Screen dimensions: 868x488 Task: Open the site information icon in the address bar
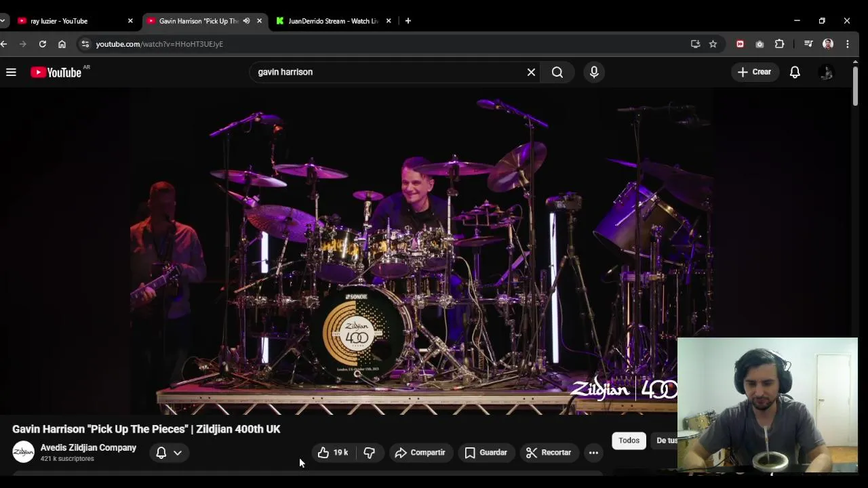(85, 44)
